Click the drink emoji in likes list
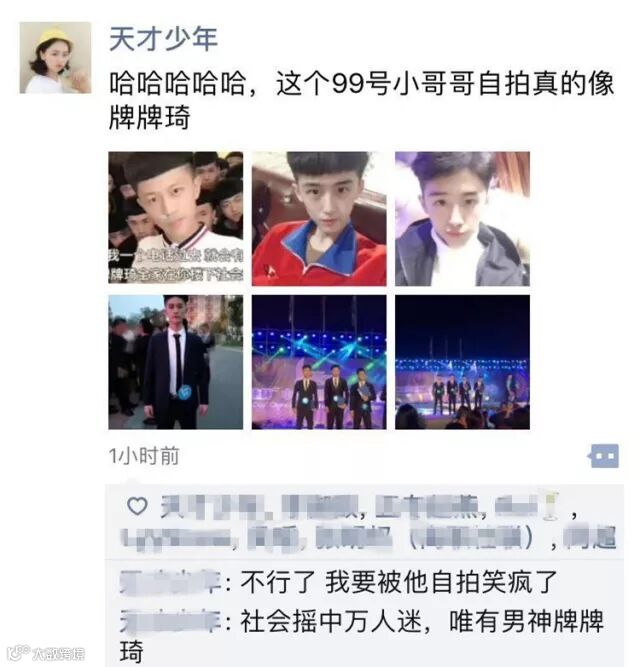The height and width of the screenshot is (667, 640). tap(551, 506)
